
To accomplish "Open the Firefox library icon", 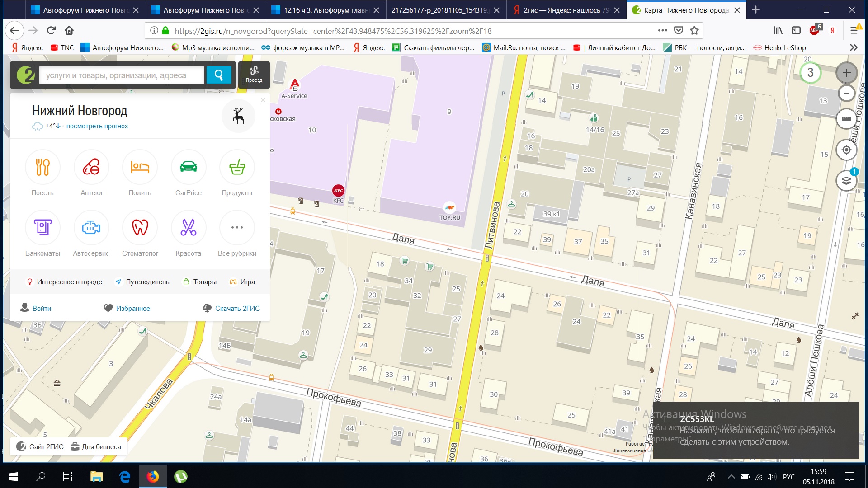I will click(x=778, y=30).
